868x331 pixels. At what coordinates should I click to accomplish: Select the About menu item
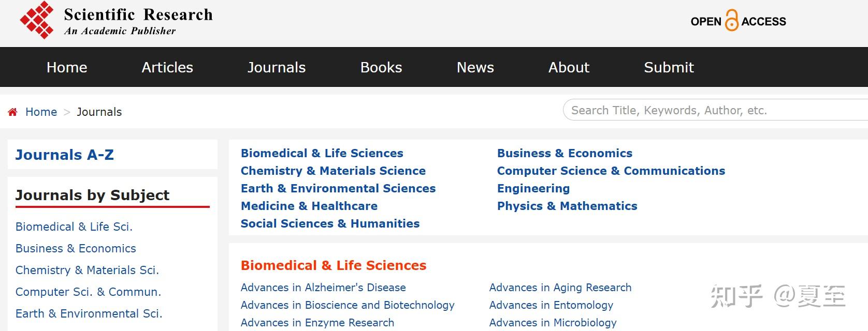[x=569, y=67]
